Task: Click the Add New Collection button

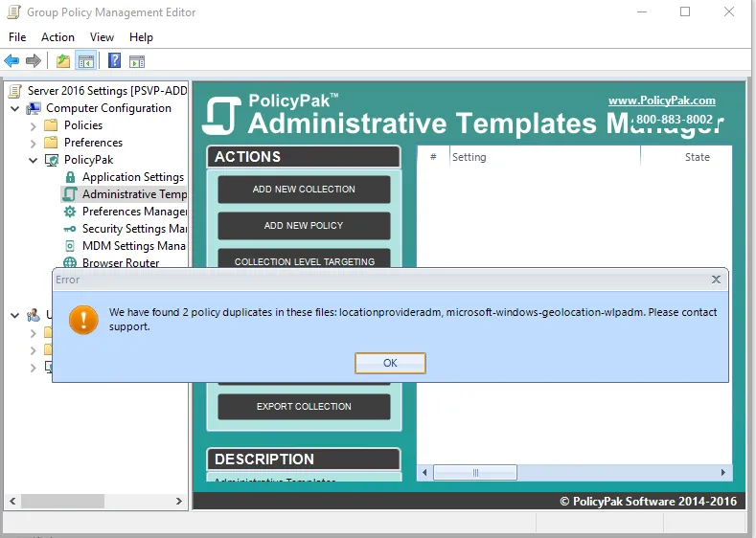Action: coord(304,190)
